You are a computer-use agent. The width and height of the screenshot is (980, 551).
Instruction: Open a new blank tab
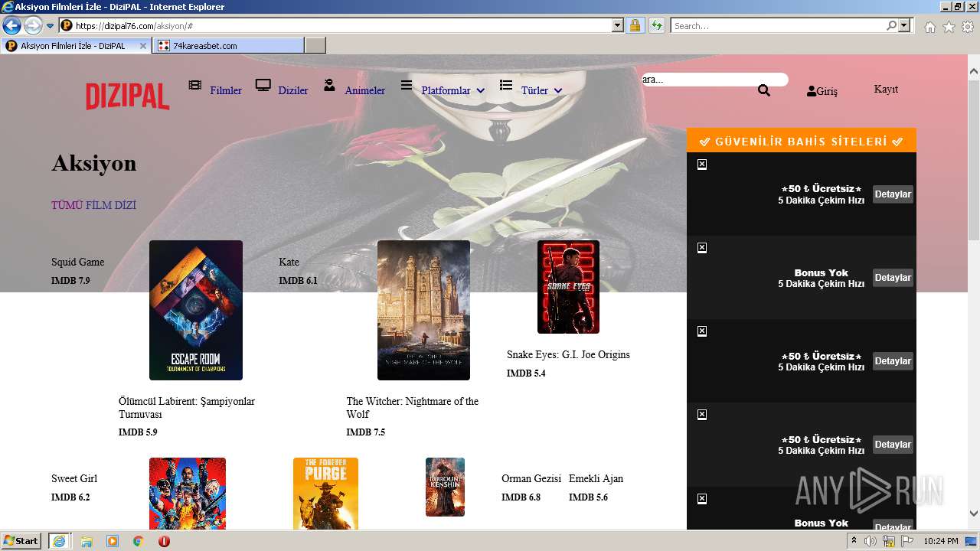[315, 46]
